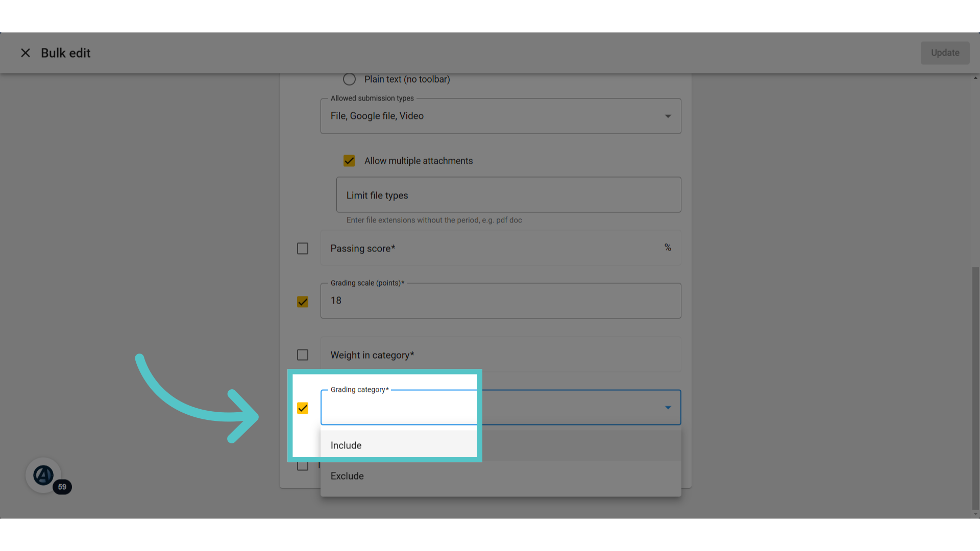Viewport: 980px width, 551px height.
Task: Uncheck Allow multiple attachments
Action: 349,161
